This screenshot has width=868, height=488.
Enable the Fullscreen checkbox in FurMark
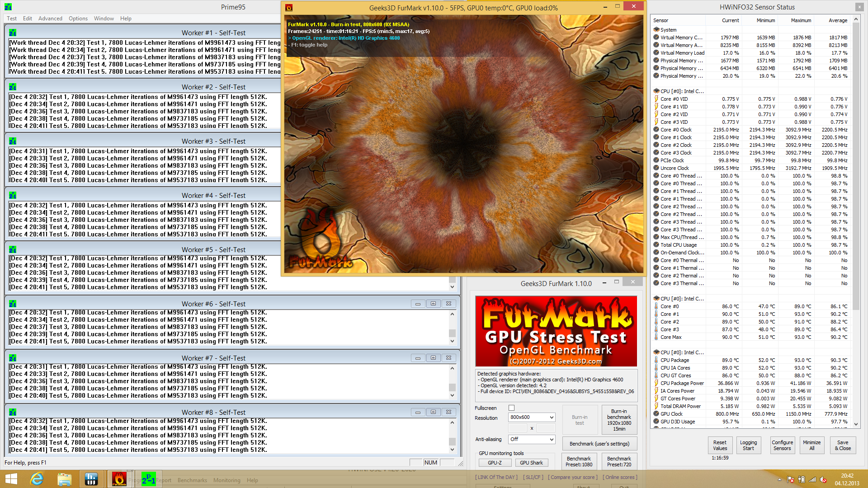point(511,408)
